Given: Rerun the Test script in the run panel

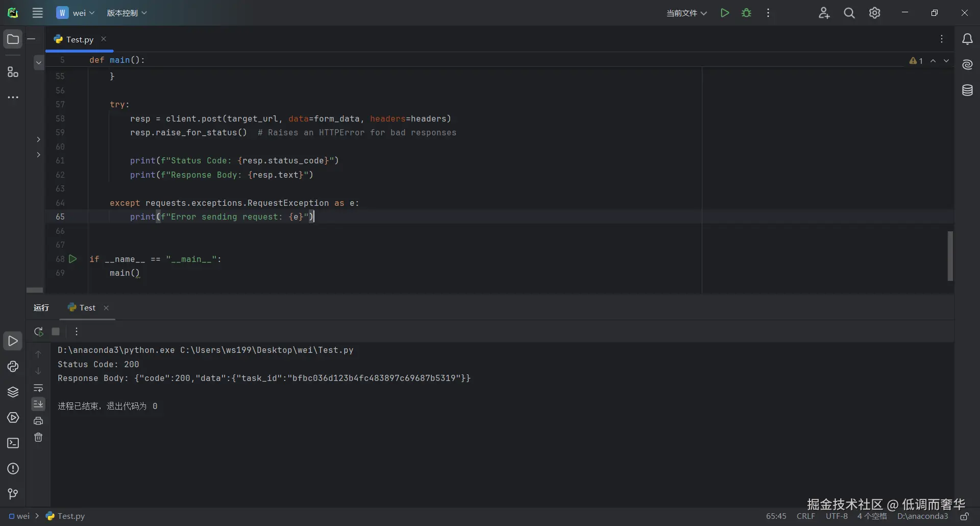Looking at the screenshot, I should [38, 331].
